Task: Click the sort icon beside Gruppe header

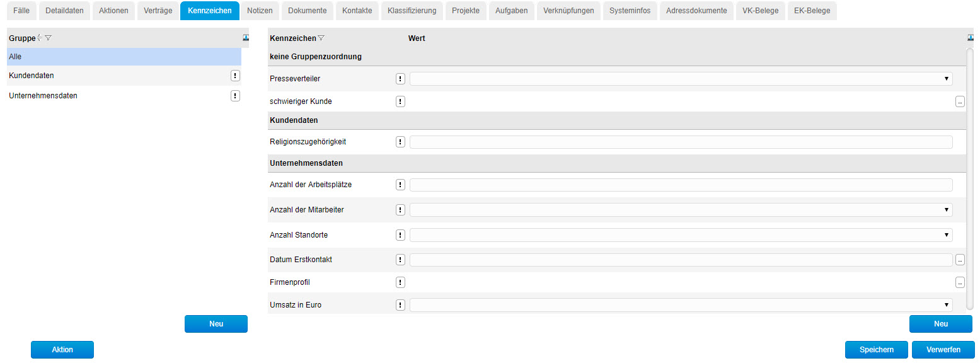Action: click(40, 38)
